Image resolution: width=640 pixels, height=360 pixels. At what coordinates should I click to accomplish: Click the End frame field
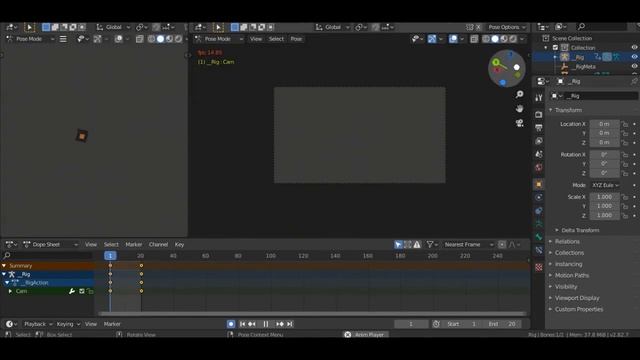click(503, 324)
